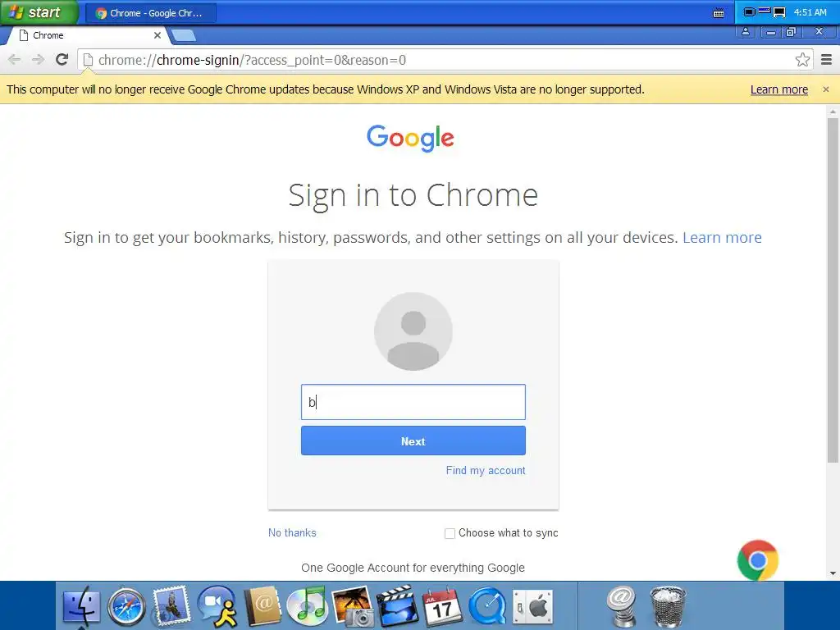This screenshot has height=630, width=840.
Task: Click the Next button
Action: [413, 441]
